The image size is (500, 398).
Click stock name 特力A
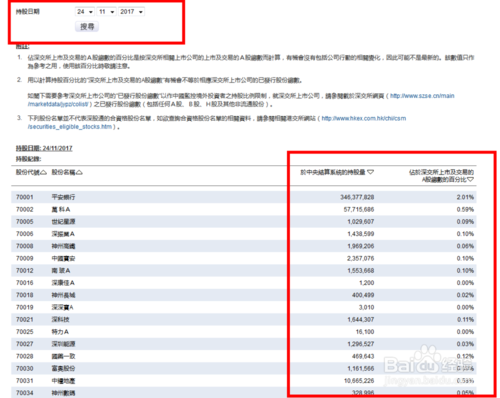(60, 332)
